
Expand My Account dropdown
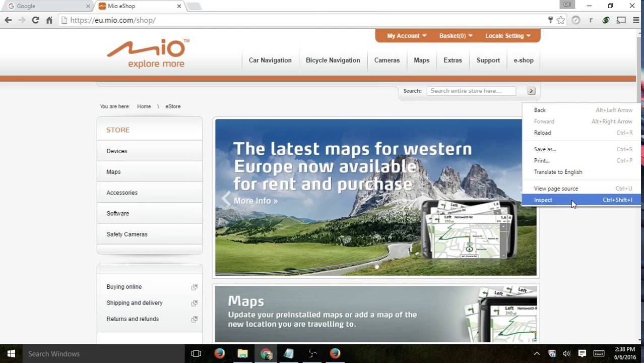pyautogui.click(x=407, y=36)
